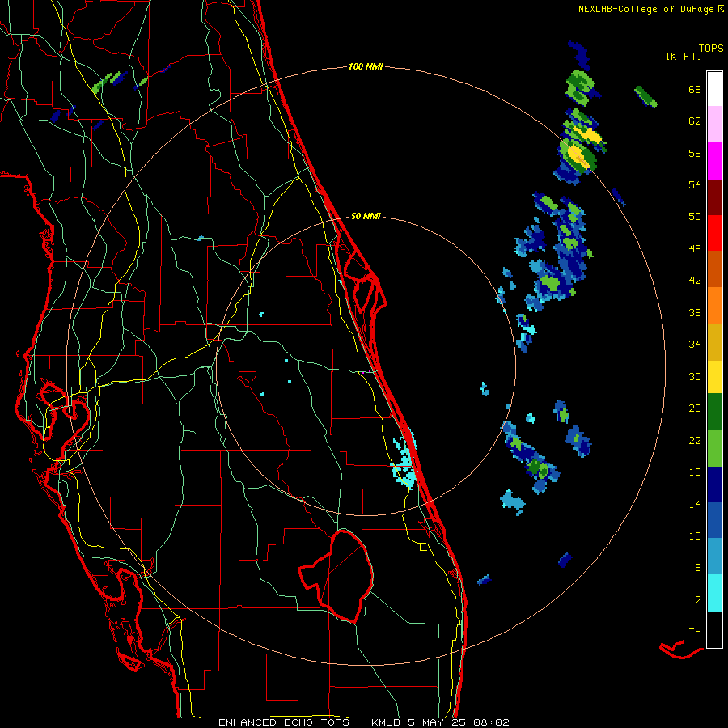Click the legend value '26'
This screenshot has height=728, width=728.
pos(695,408)
